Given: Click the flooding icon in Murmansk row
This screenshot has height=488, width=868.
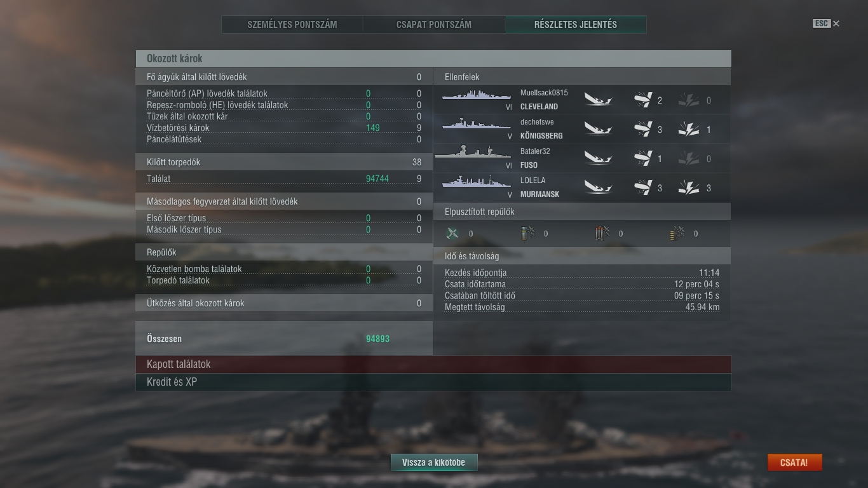Looking at the screenshot, I should [x=689, y=187].
